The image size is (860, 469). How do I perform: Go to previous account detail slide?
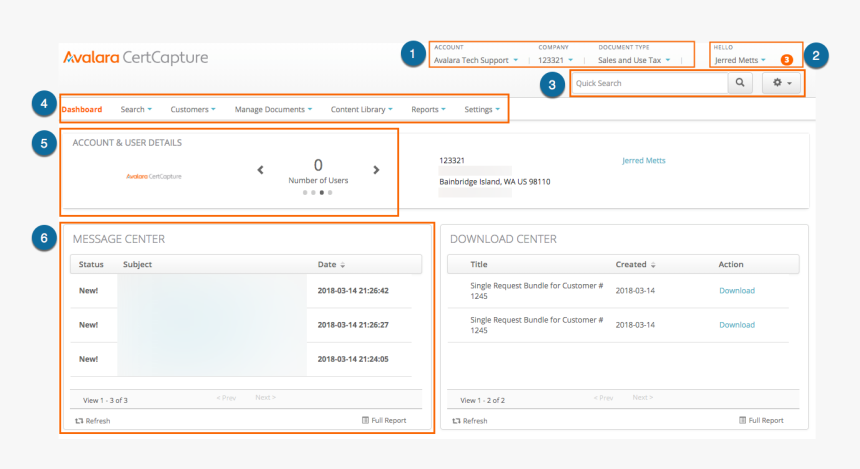261,170
